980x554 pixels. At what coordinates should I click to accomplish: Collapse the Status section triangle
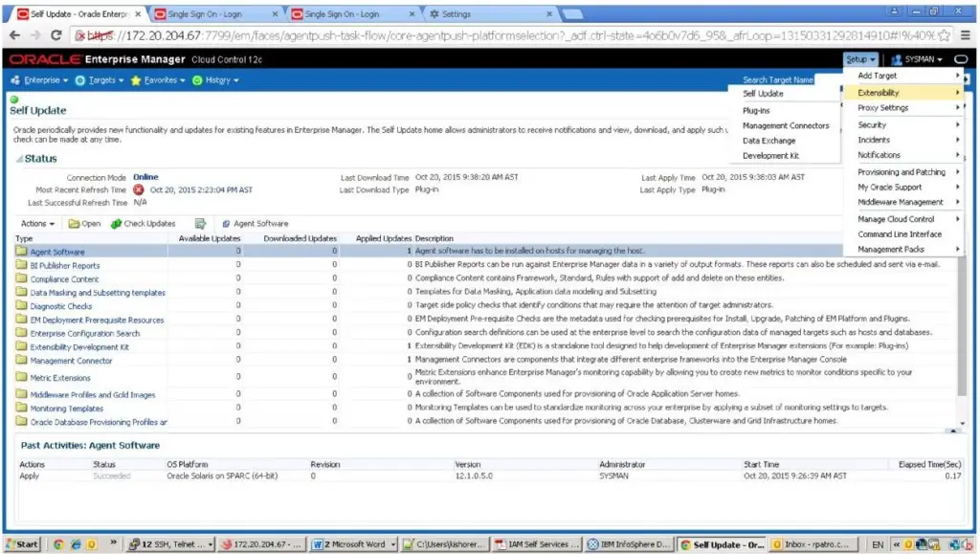[18, 159]
